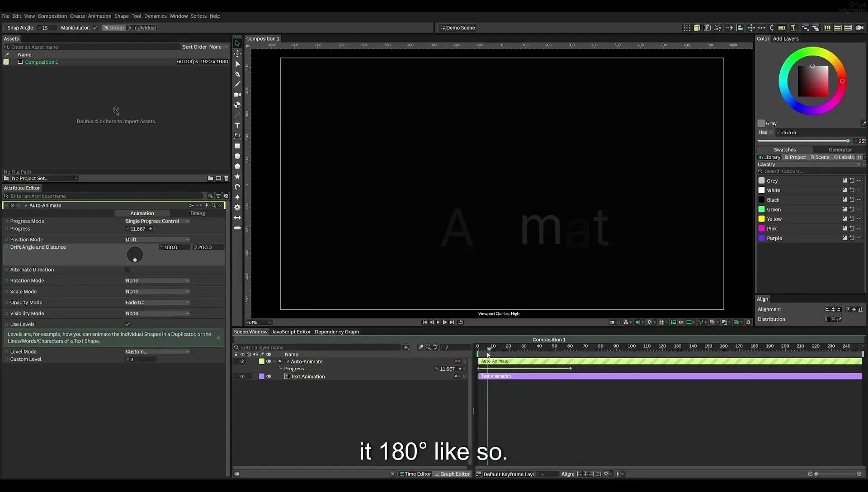The height and width of the screenshot is (492, 868).
Task: Select the Individual manipulator mode
Action: pos(142,28)
